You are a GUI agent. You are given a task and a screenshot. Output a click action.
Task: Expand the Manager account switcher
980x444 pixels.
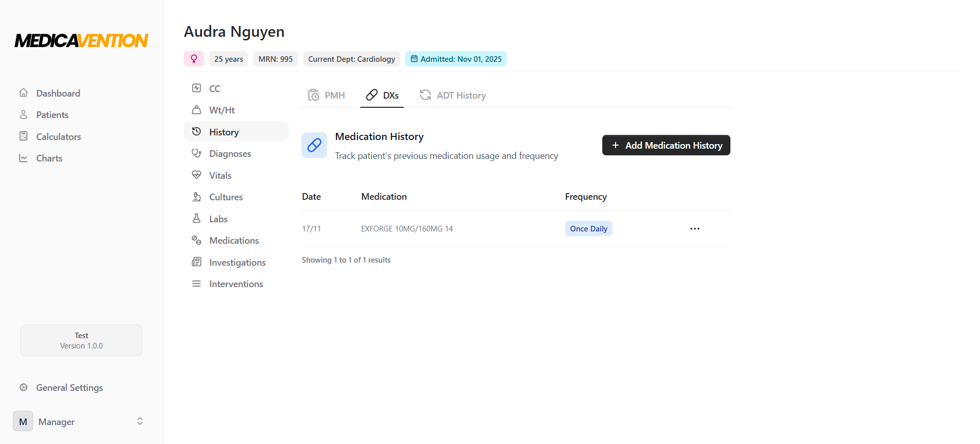point(139,421)
